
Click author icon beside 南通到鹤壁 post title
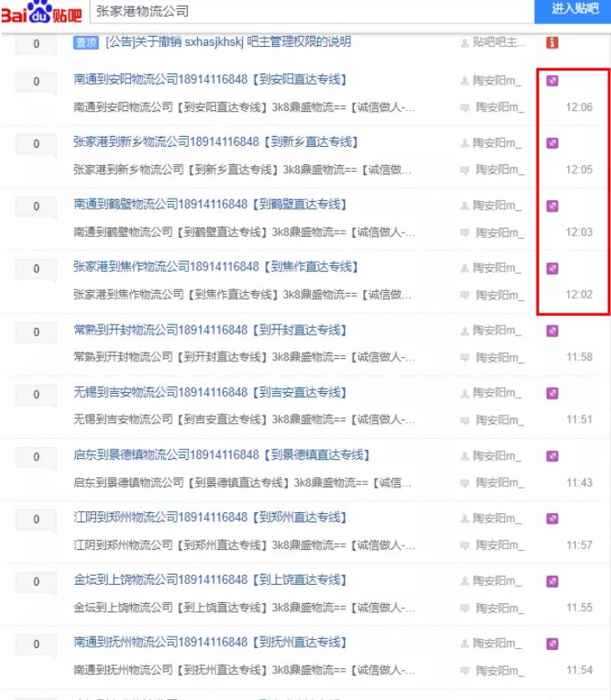point(464,206)
